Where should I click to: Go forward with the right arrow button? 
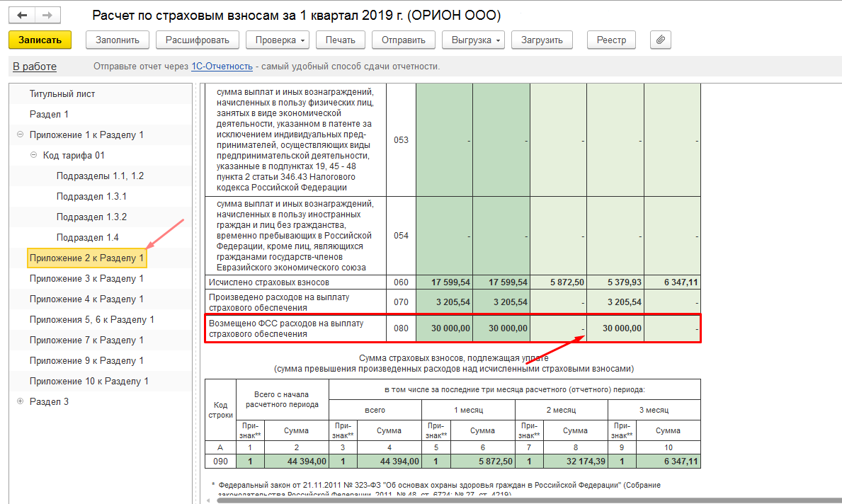[47, 15]
